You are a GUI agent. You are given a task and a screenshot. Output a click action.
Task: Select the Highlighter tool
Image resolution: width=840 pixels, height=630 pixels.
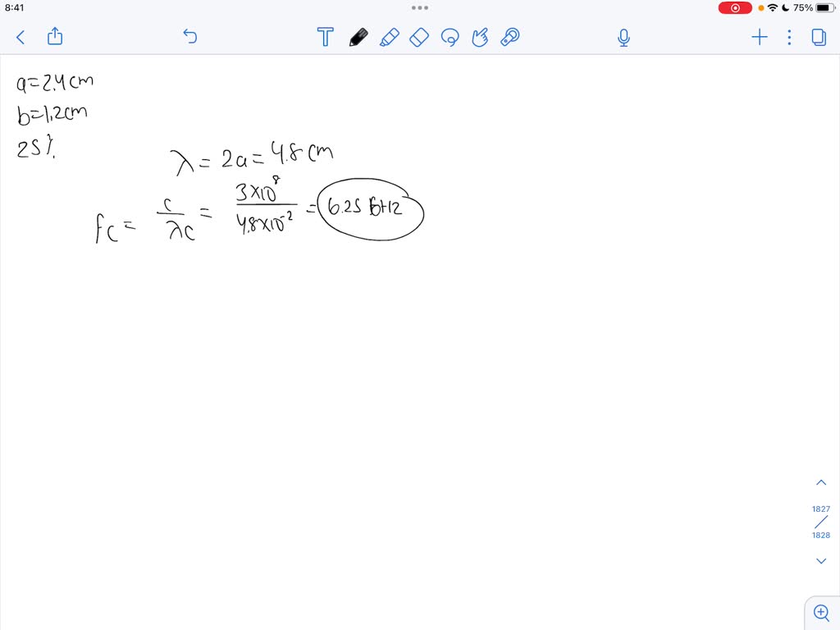click(390, 37)
